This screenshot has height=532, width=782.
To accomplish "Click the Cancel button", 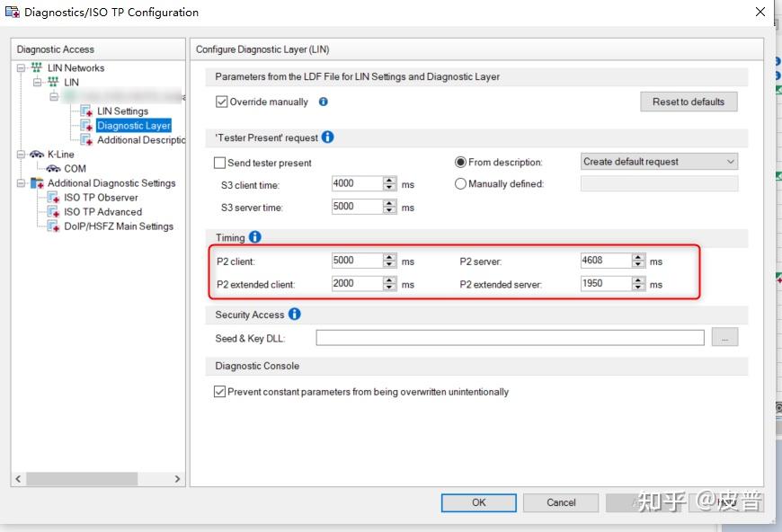I will pos(561,502).
